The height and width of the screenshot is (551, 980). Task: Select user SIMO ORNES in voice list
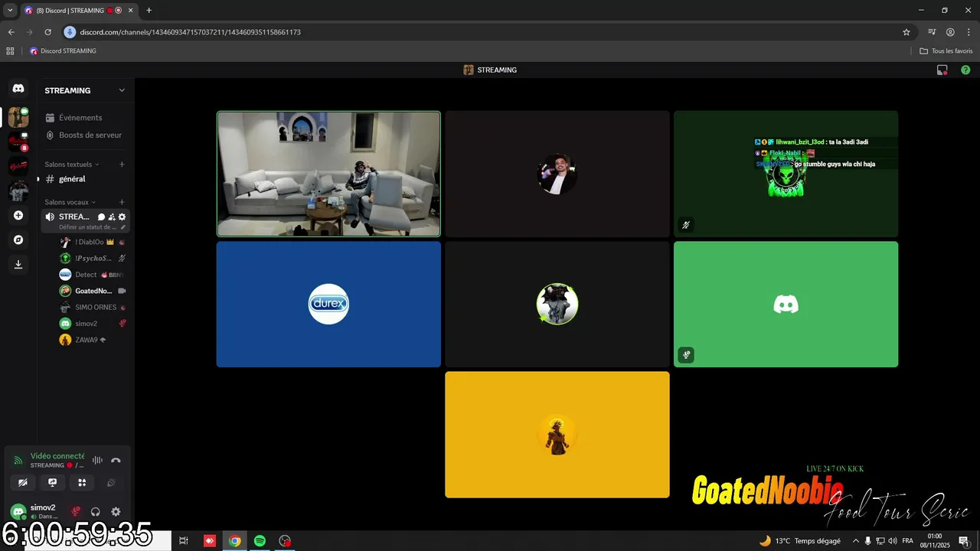(x=93, y=308)
